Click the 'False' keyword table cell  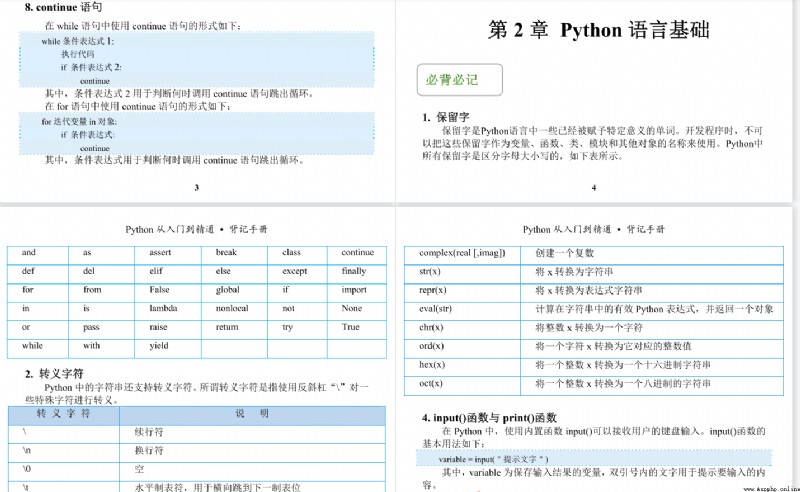(x=168, y=293)
